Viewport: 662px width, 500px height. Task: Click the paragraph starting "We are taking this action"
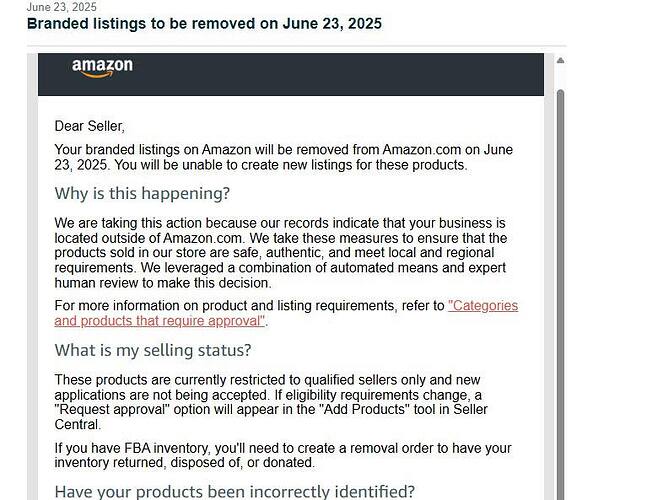coord(281,253)
